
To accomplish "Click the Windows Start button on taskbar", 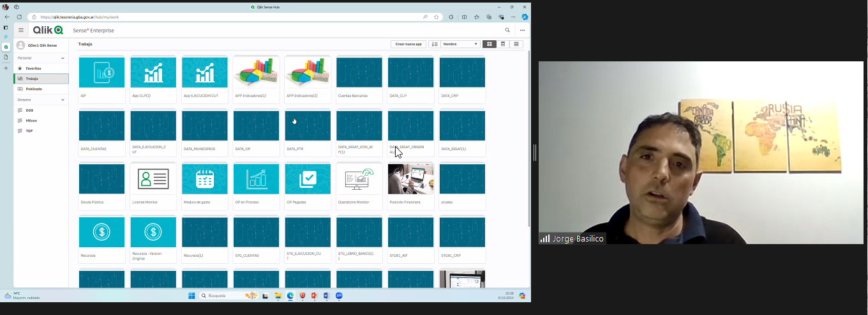I will 191,296.
